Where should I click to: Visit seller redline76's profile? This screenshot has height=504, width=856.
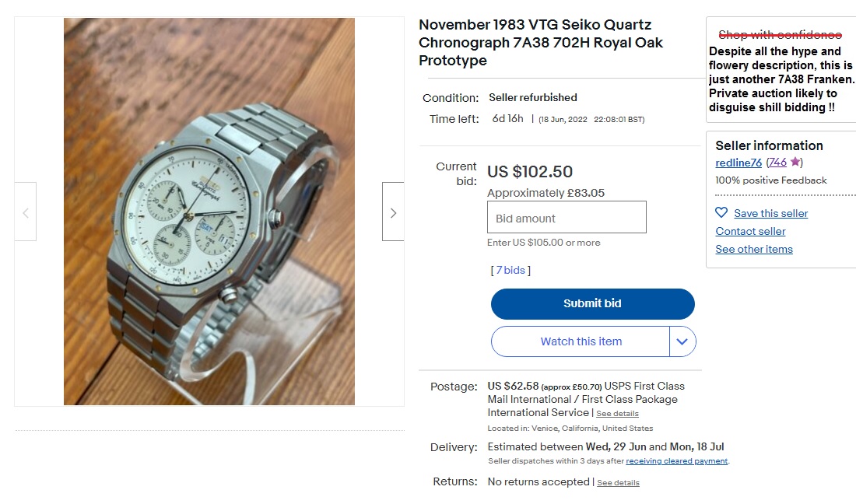(738, 163)
